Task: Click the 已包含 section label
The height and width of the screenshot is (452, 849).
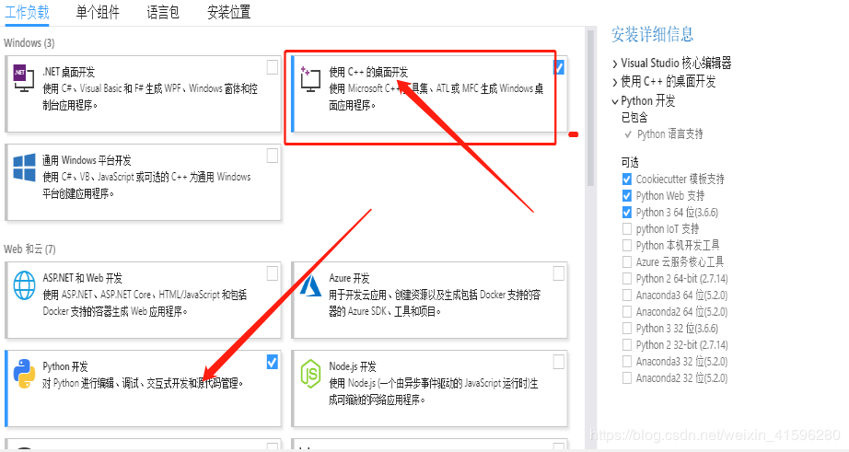Action: 635,117
